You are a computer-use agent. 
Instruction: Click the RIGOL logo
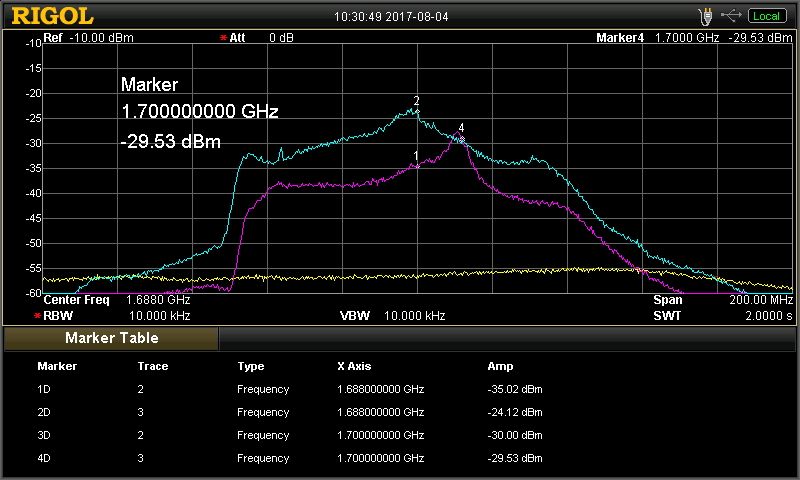pyautogui.click(x=52, y=16)
